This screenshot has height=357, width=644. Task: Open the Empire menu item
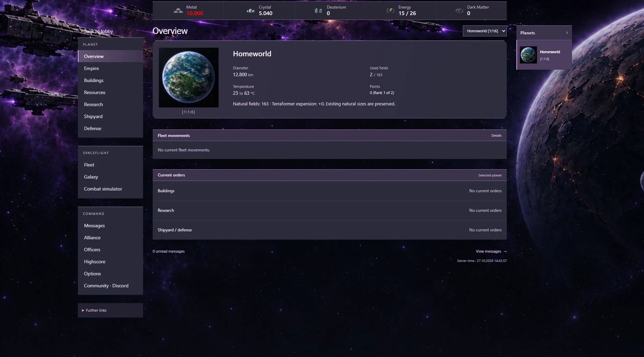[110, 68]
